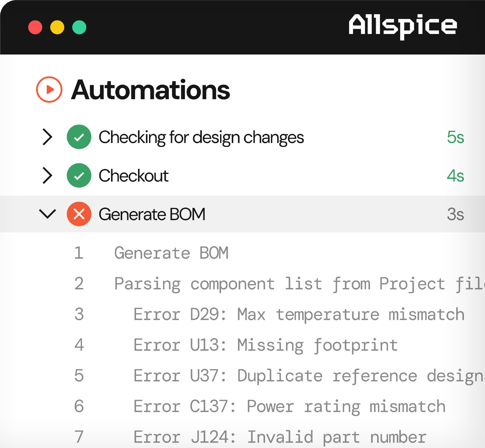The width and height of the screenshot is (485, 448).
Task: Click red failed icon beside Generate BOM
Action: 79,214
